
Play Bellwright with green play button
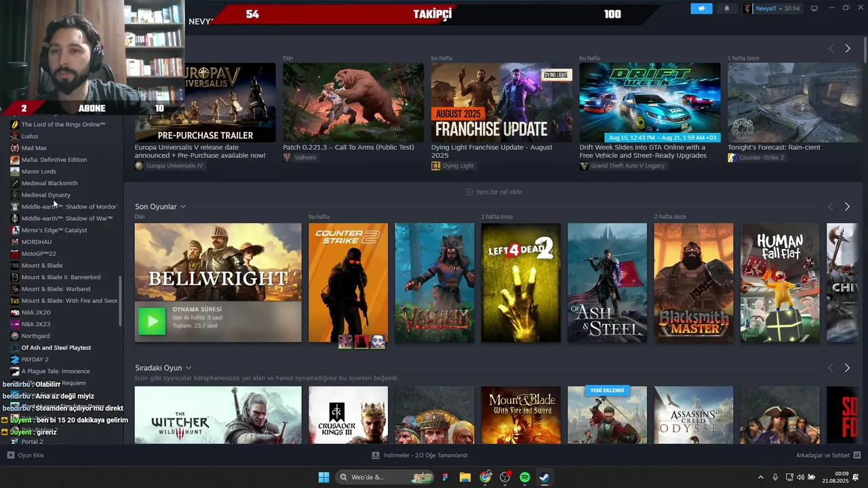point(152,321)
